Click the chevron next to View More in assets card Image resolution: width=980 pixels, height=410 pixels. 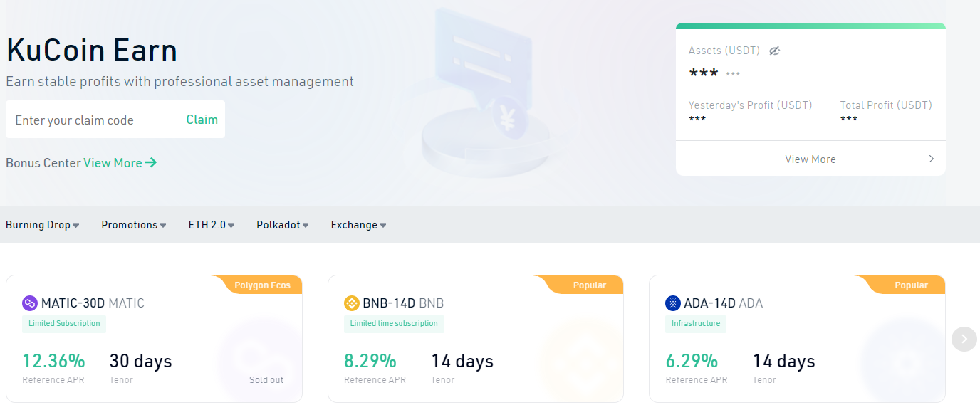[931, 159]
